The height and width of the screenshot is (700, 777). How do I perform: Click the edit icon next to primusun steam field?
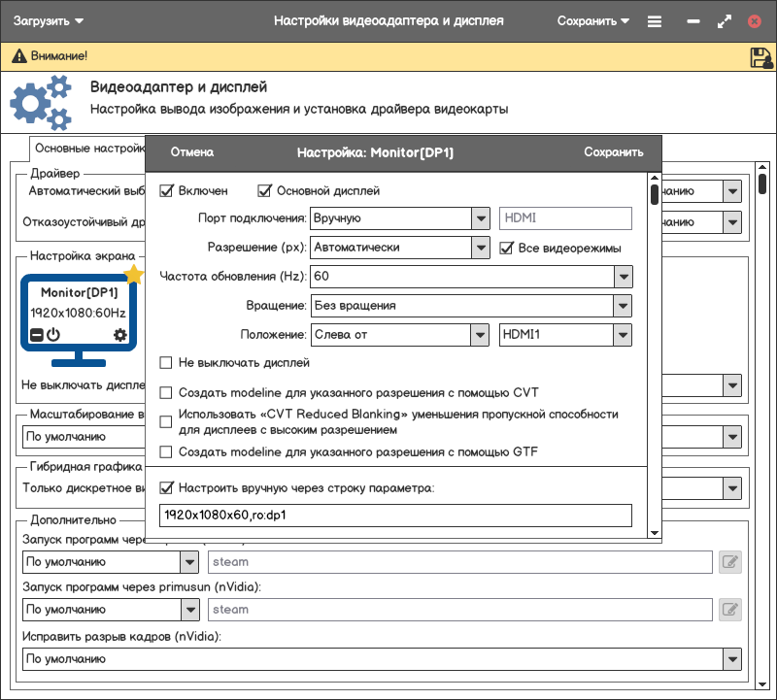click(x=729, y=610)
